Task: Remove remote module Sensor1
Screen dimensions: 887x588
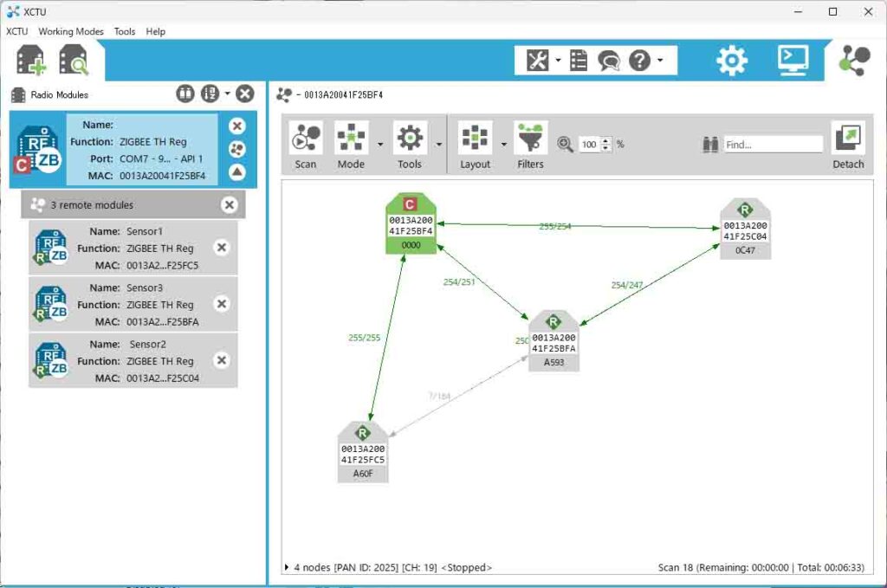Action: click(x=222, y=248)
